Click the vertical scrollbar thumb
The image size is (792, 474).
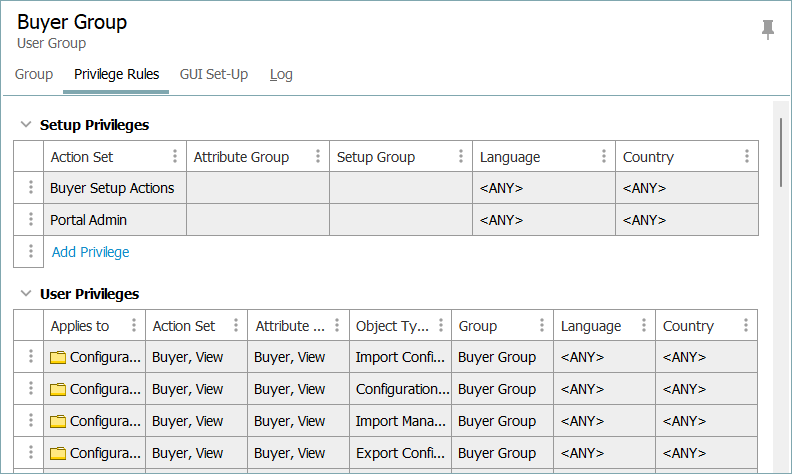(780, 150)
